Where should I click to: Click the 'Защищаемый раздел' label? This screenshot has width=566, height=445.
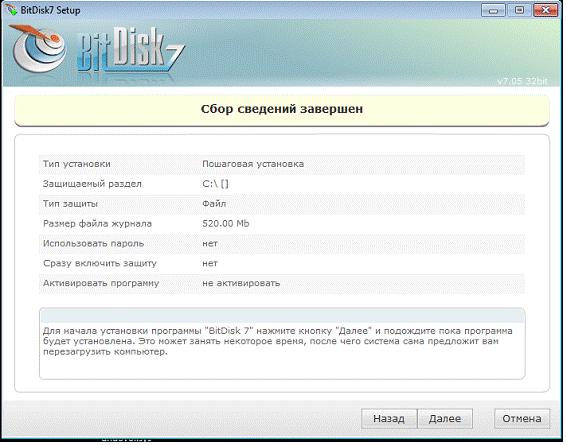[x=92, y=184]
